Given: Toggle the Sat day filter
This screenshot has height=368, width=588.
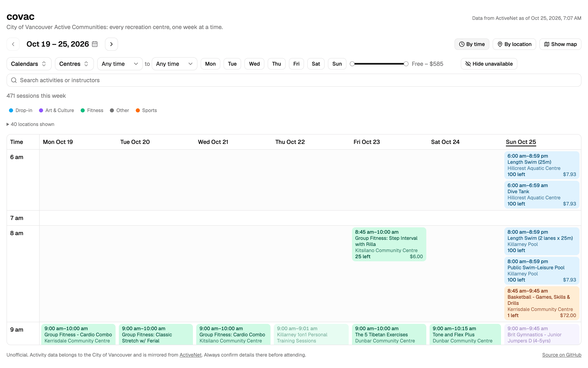Looking at the screenshot, I should [316, 64].
